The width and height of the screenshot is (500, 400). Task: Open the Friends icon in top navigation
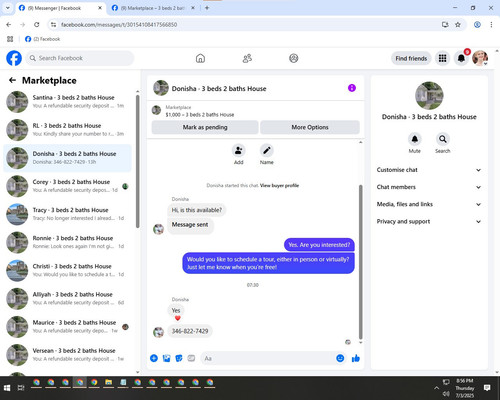(x=247, y=58)
